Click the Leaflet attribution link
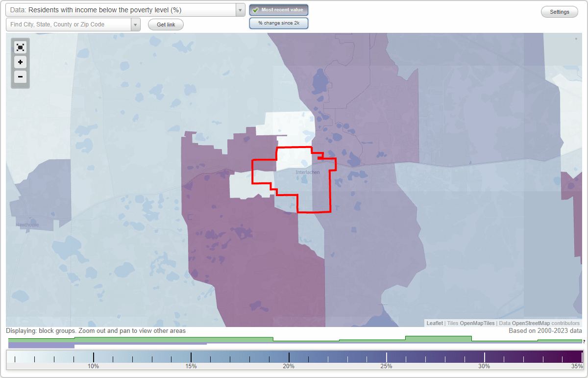This screenshot has height=378, width=588. point(434,323)
